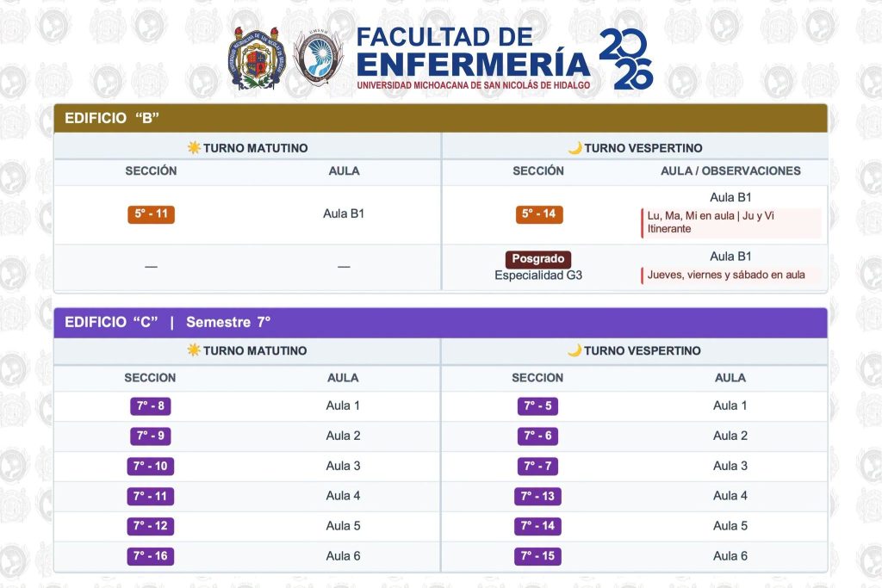Click the EDIFICIO "C" Semestre 7° purple header

click(440, 322)
